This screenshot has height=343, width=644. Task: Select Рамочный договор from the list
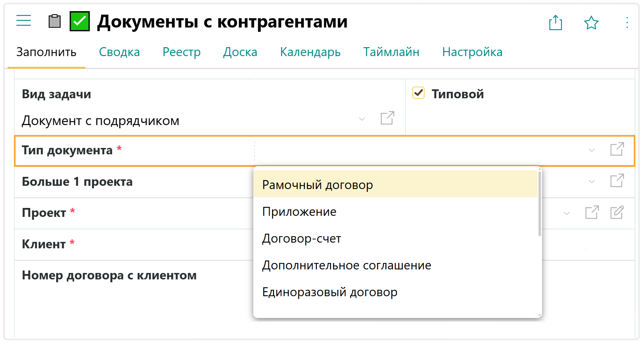click(x=317, y=185)
